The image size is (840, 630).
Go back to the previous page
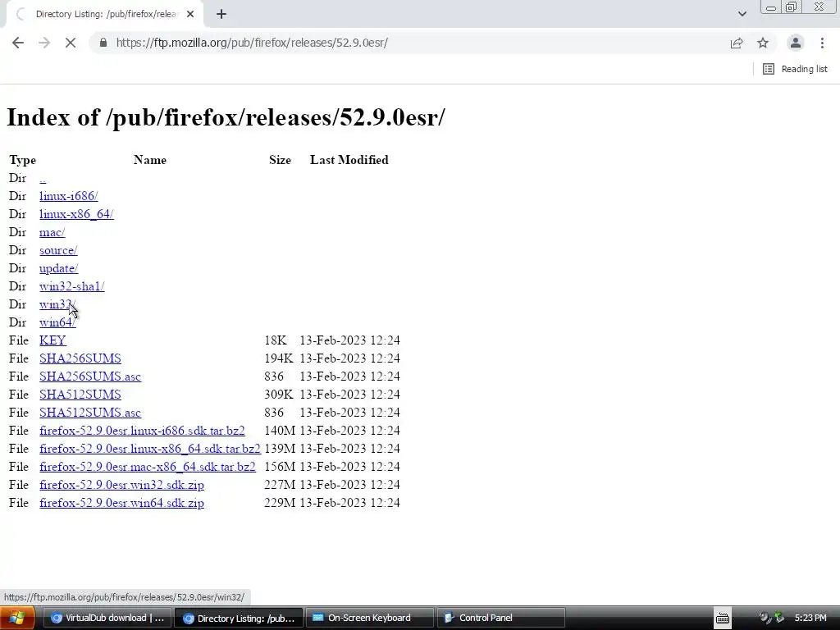pyautogui.click(x=18, y=43)
